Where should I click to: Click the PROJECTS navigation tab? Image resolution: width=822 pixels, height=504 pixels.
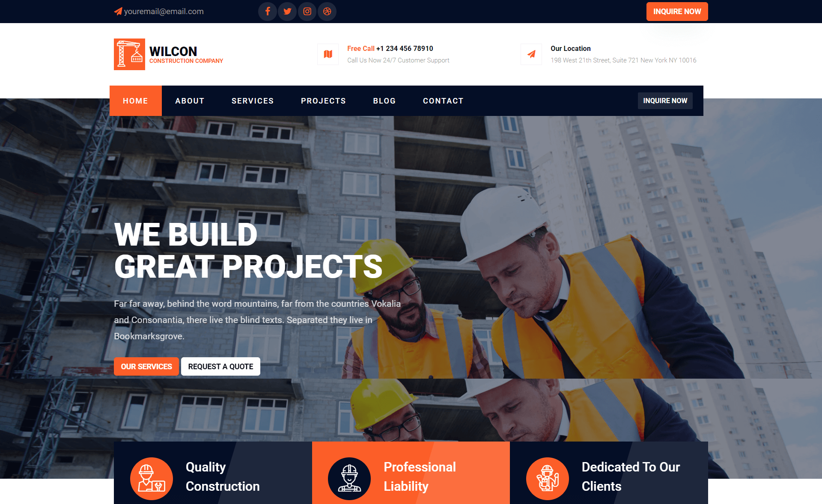point(324,101)
